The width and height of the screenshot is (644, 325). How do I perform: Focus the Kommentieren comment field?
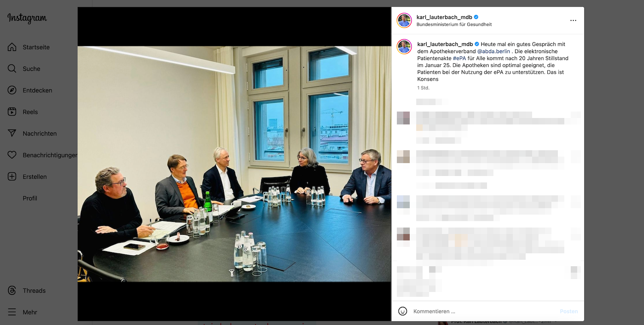tap(483, 311)
